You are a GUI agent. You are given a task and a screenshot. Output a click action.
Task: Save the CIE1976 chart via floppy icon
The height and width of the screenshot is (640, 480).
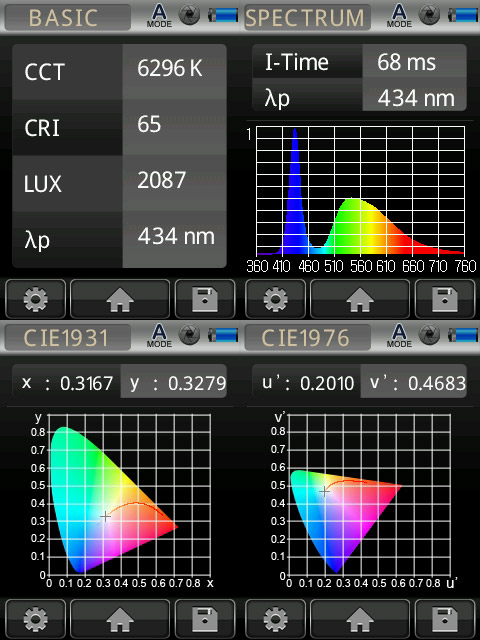click(445, 619)
